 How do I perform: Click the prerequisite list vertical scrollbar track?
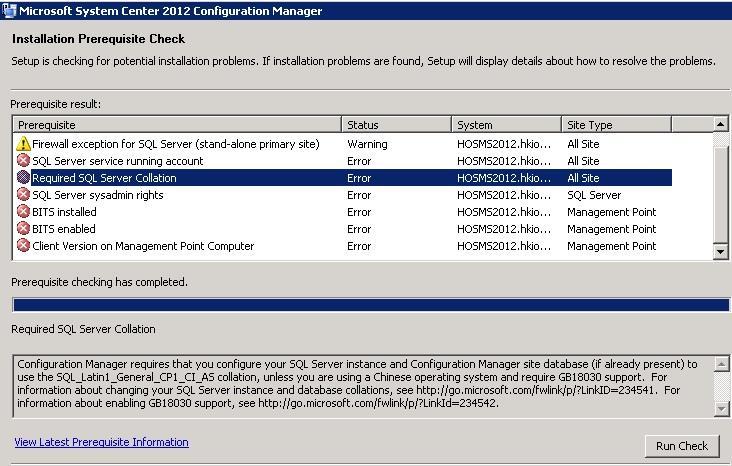click(x=721, y=188)
